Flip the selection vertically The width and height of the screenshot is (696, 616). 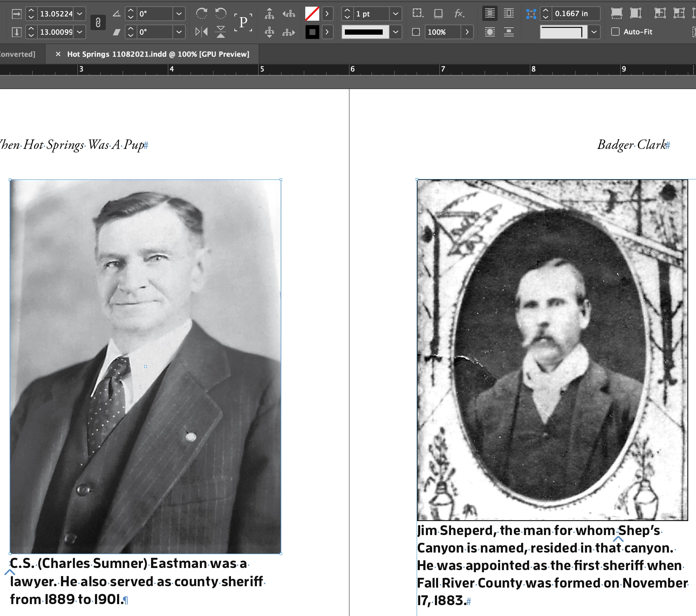[x=220, y=32]
